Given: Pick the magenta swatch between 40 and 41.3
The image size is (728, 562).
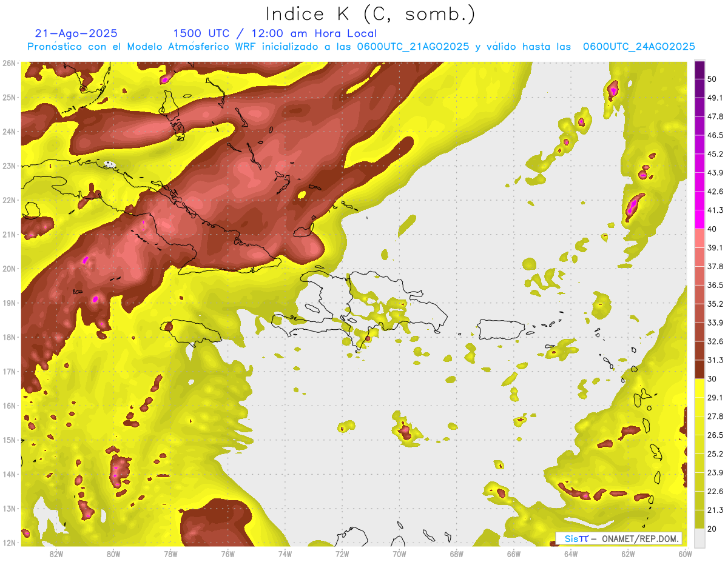Looking at the screenshot, I should [699, 219].
